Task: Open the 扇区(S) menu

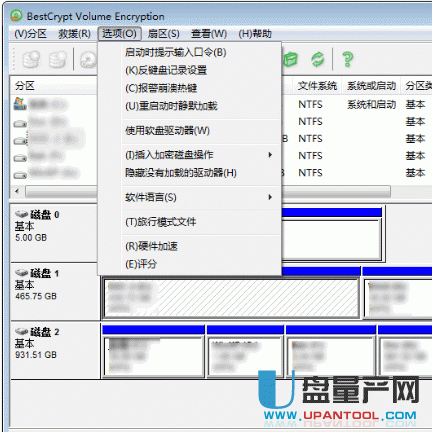Action: (x=163, y=34)
